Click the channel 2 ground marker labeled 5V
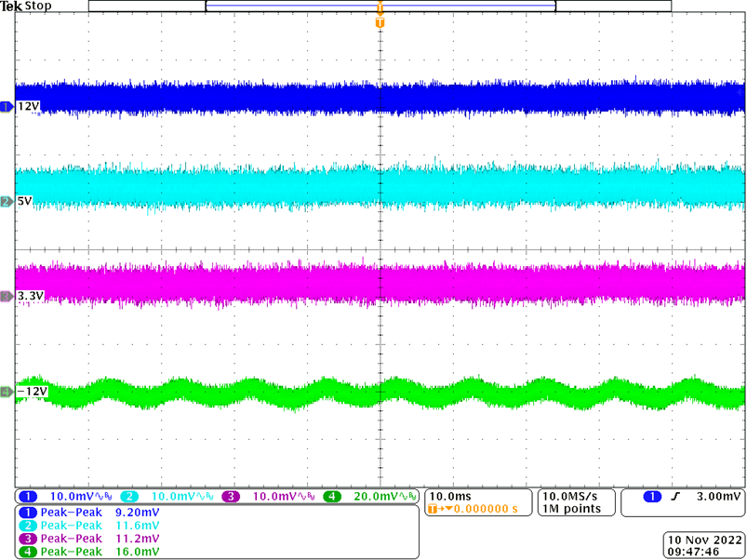747x560 pixels. coord(7,202)
